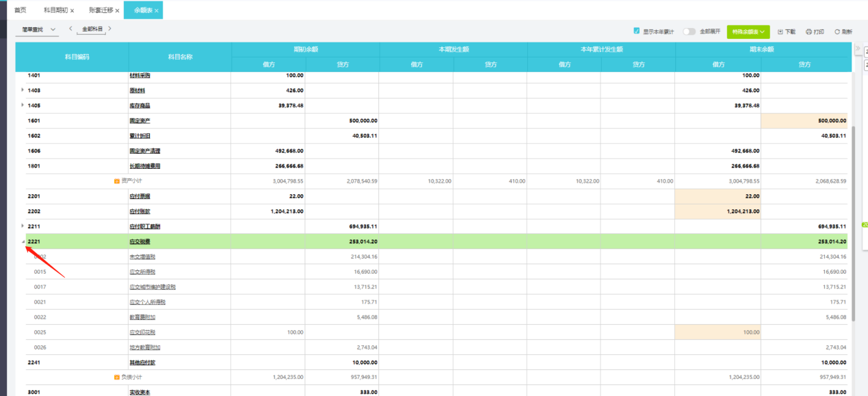868x396 pixels.
Task: Go to next account with right arrow
Action: (x=110, y=29)
